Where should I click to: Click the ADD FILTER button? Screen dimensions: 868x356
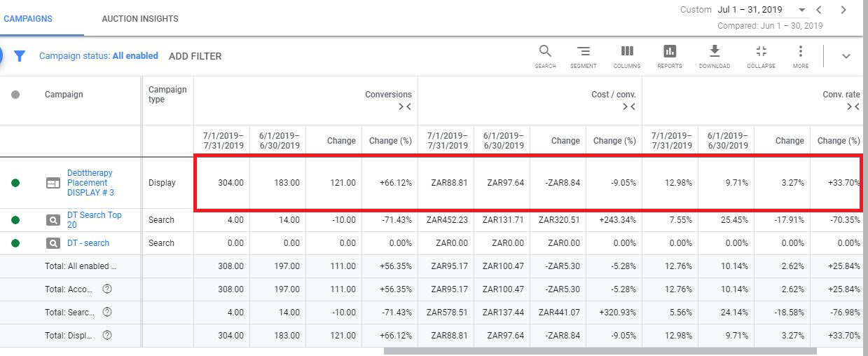click(x=195, y=56)
